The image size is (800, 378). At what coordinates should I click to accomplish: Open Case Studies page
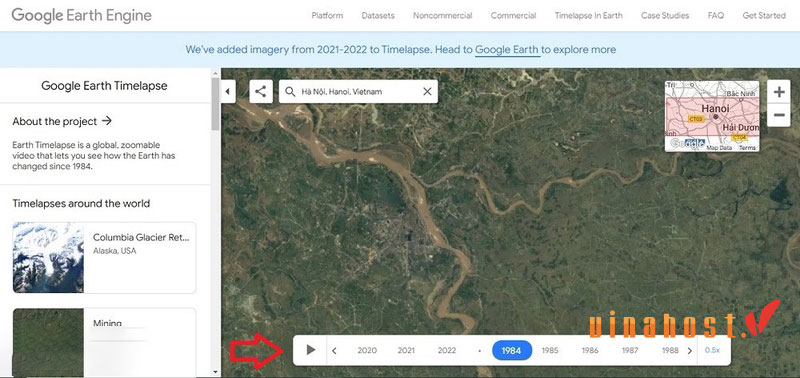click(x=665, y=15)
